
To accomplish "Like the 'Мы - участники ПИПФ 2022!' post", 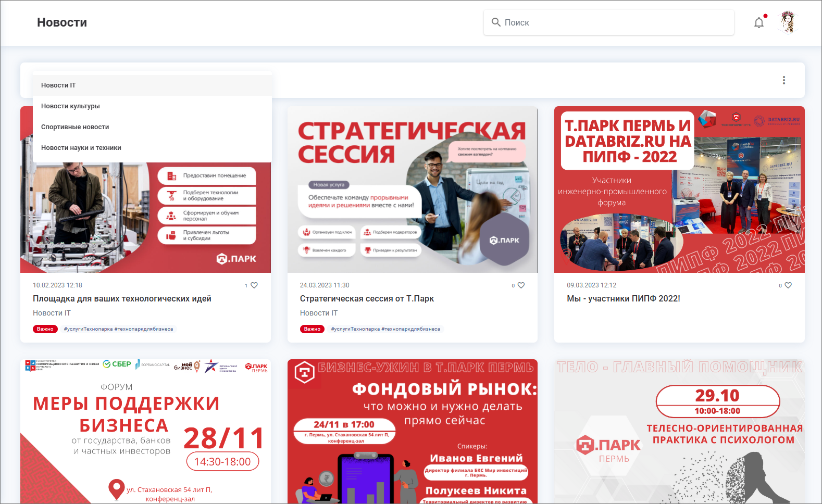I will tap(788, 285).
